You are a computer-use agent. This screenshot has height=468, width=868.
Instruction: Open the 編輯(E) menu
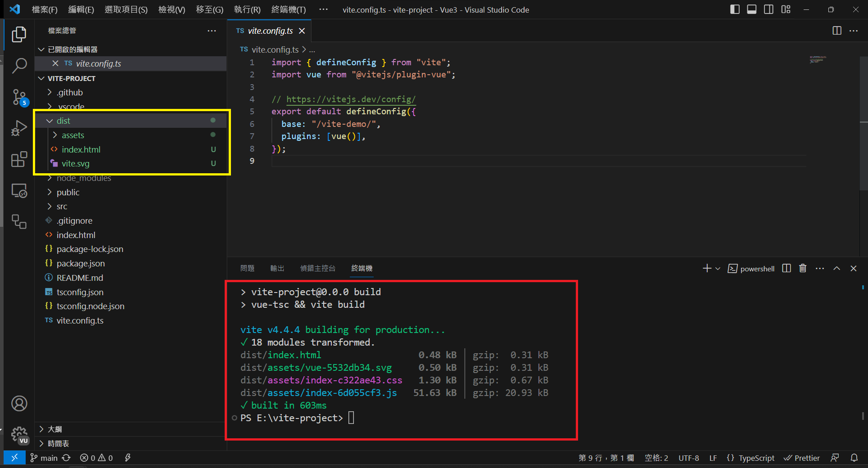pyautogui.click(x=81, y=9)
